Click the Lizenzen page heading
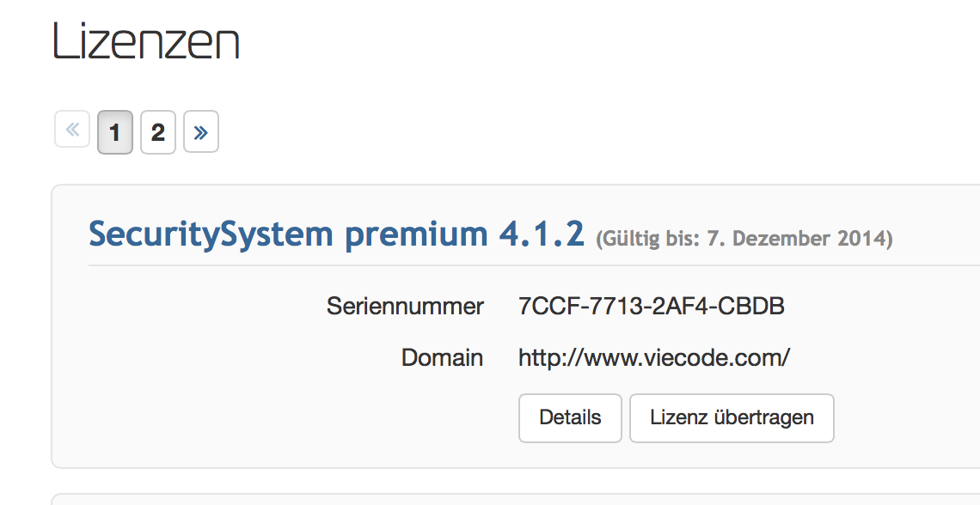Image resolution: width=980 pixels, height=505 pixels. pyautogui.click(x=146, y=40)
